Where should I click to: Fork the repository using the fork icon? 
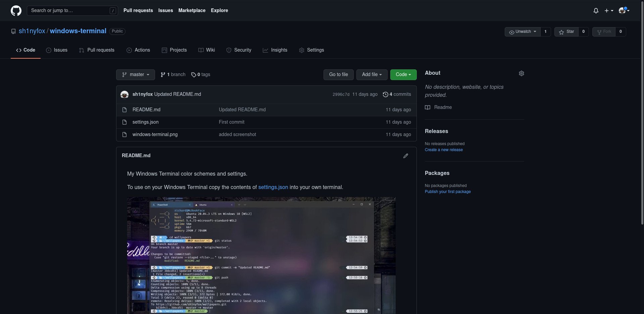point(599,32)
